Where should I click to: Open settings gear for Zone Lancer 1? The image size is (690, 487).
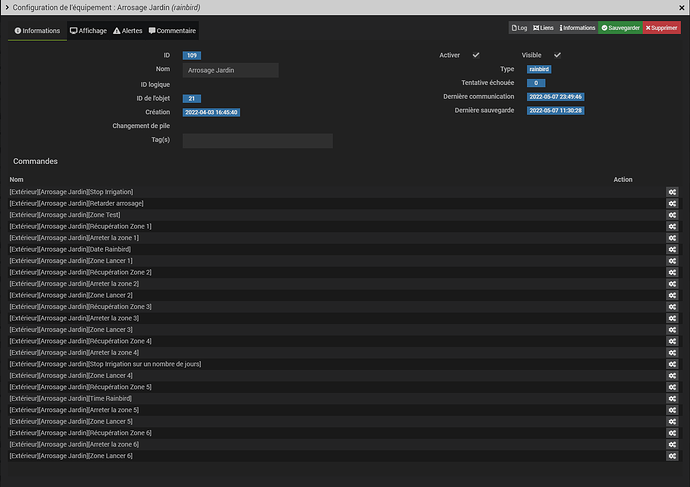672,261
